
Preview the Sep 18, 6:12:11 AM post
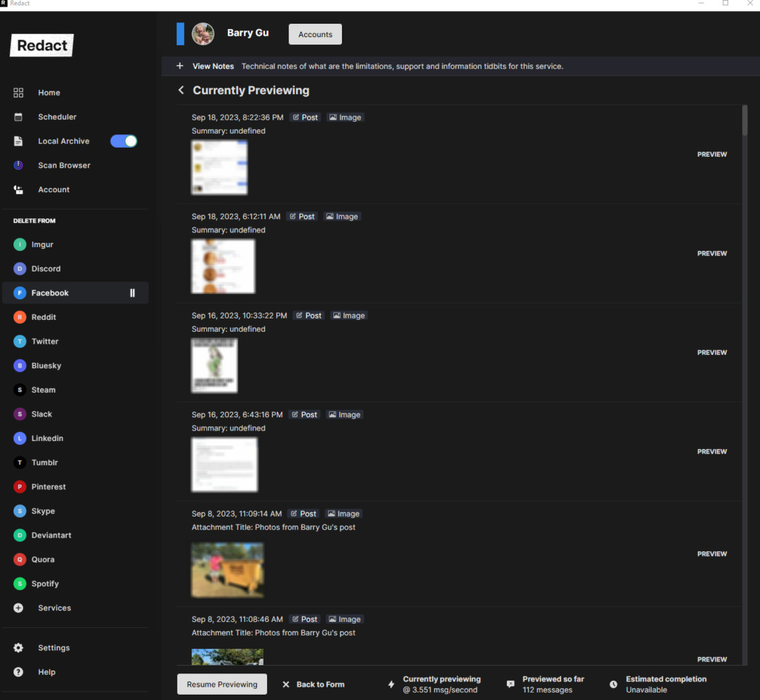pos(712,254)
